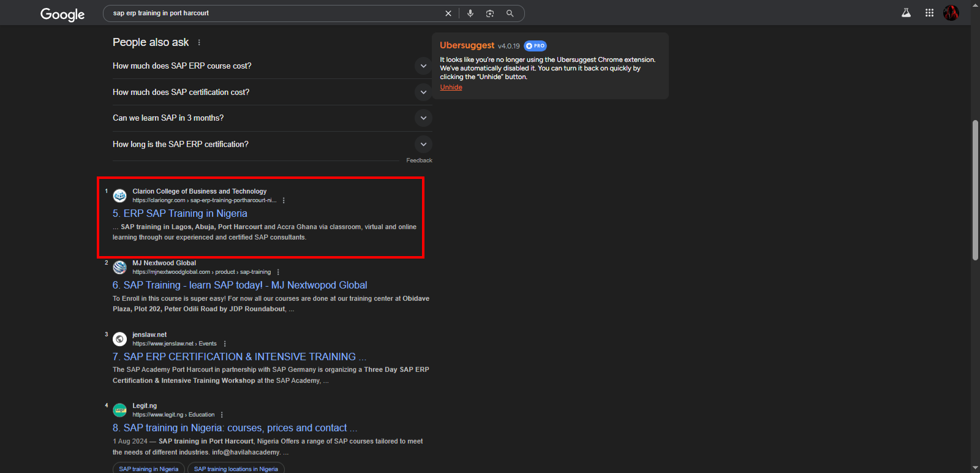Viewport: 980px width, 473px height.
Task: Click the People also ask heading
Action: pos(151,42)
